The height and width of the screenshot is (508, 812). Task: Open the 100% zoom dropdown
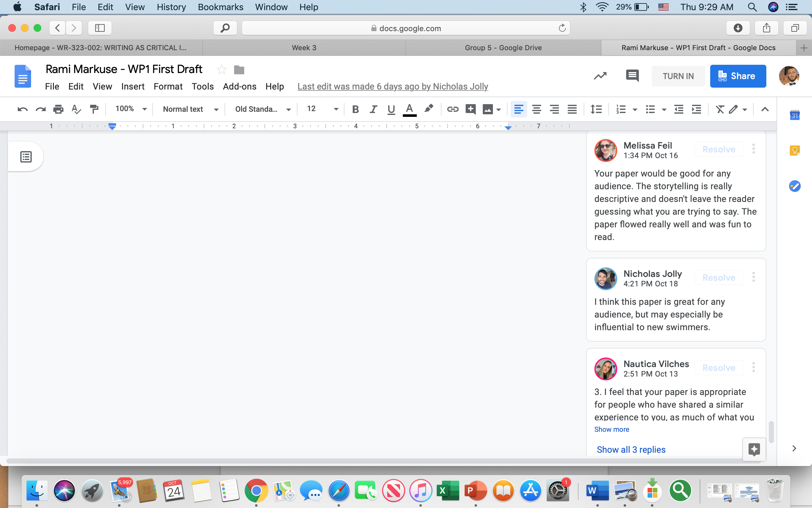tap(131, 109)
